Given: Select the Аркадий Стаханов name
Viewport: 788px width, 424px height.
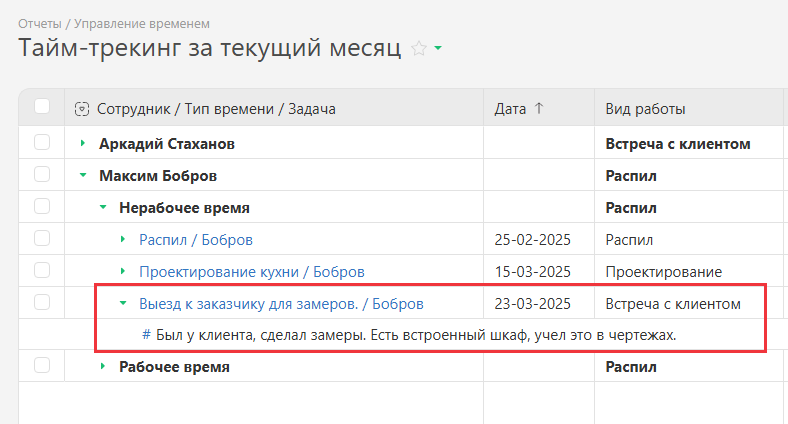Looking at the screenshot, I should click(167, 144).
